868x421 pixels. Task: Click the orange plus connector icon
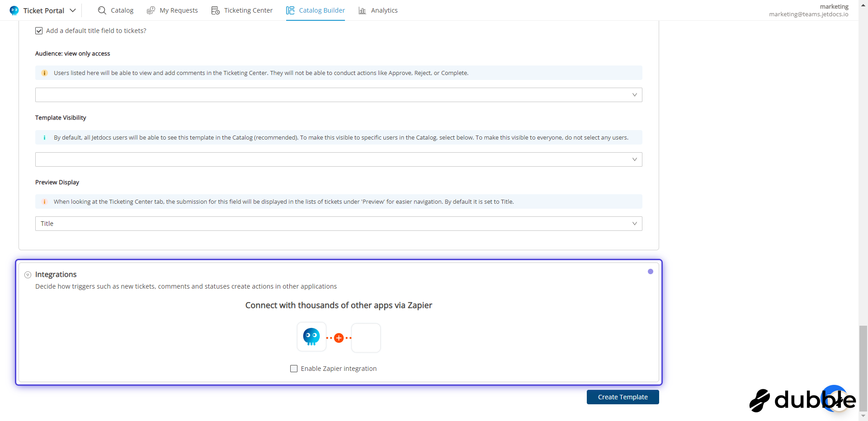coord(339,338)
